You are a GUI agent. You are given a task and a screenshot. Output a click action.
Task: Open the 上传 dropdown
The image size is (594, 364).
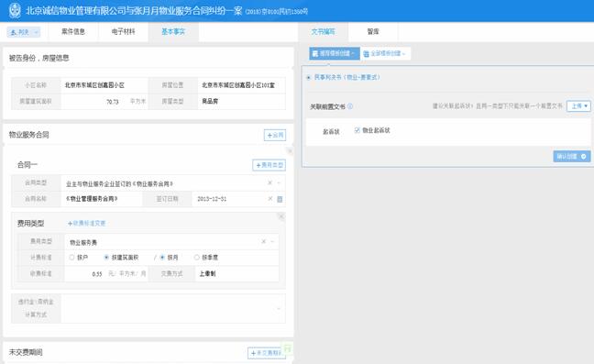578,106
